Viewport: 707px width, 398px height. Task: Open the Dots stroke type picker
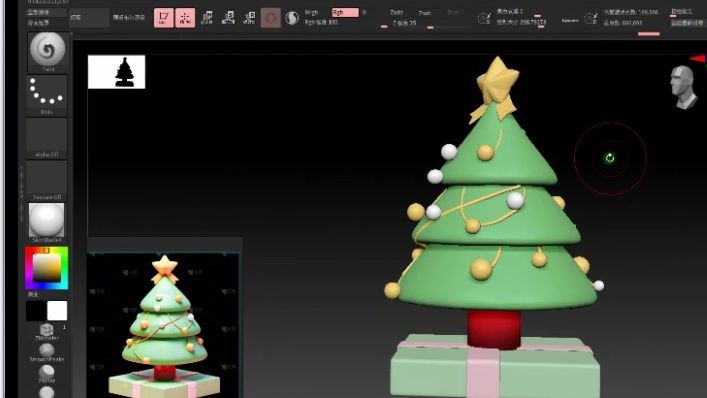[x=47, y=96]
